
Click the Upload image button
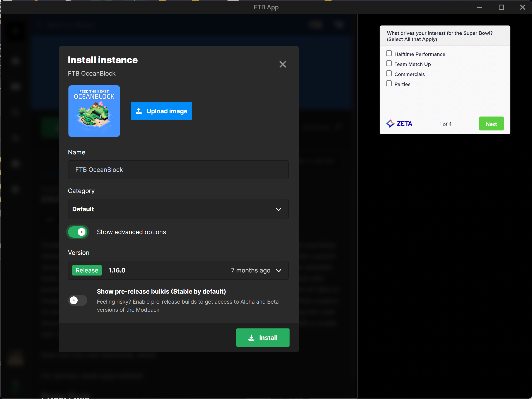(x=161, y=111)
